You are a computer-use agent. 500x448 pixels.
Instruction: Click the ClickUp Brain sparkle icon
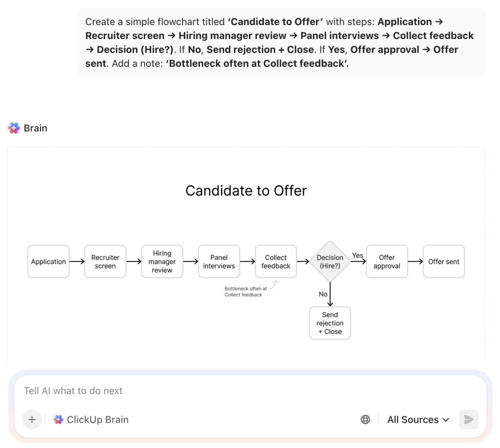(x=58, y=419)
